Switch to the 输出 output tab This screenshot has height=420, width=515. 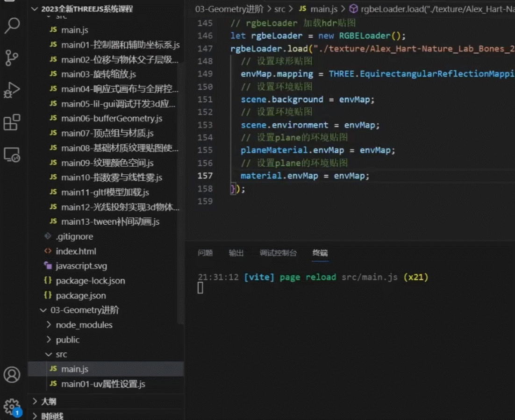pos(236,253)
